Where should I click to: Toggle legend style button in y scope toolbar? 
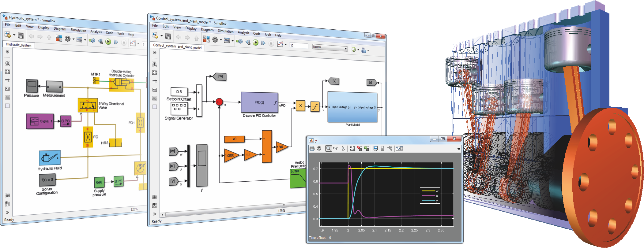pos(399,148)
